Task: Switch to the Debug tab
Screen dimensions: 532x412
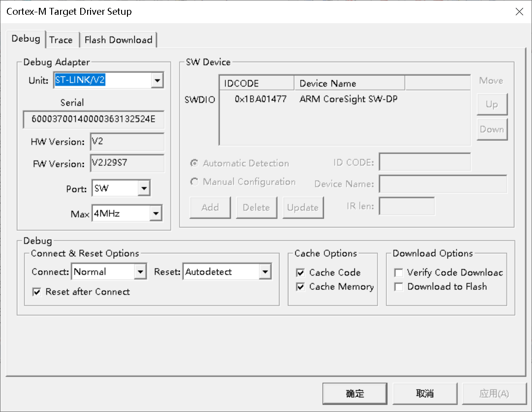Action: pyautogui.click(x=26, y=39)
